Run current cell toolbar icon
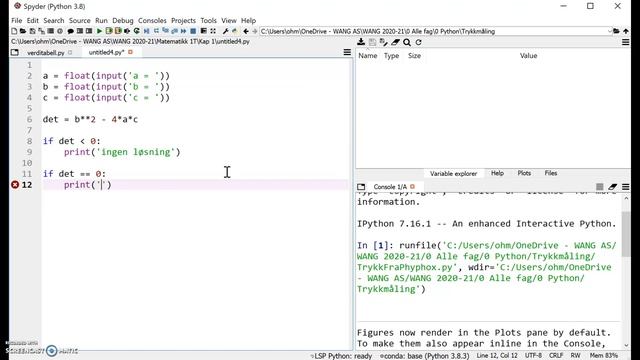640x360 pixels. click(x=109, y=31)
